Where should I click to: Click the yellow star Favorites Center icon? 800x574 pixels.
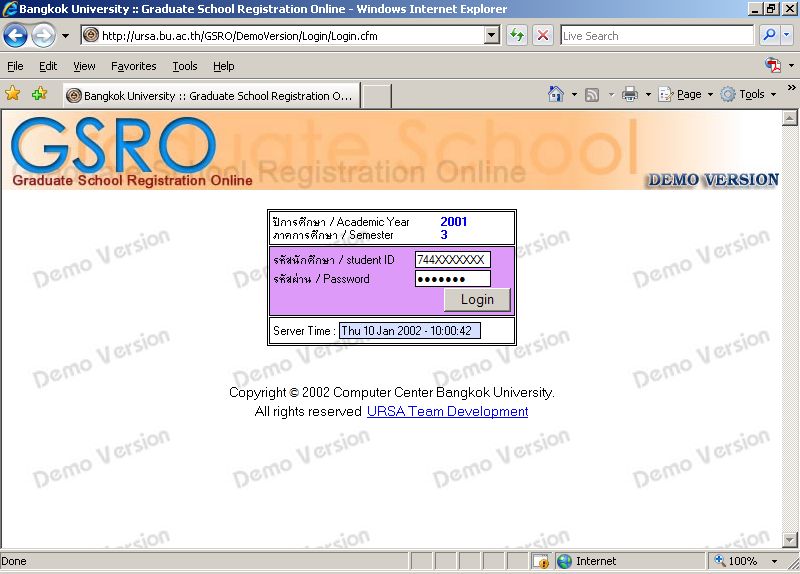coord(13,94)
